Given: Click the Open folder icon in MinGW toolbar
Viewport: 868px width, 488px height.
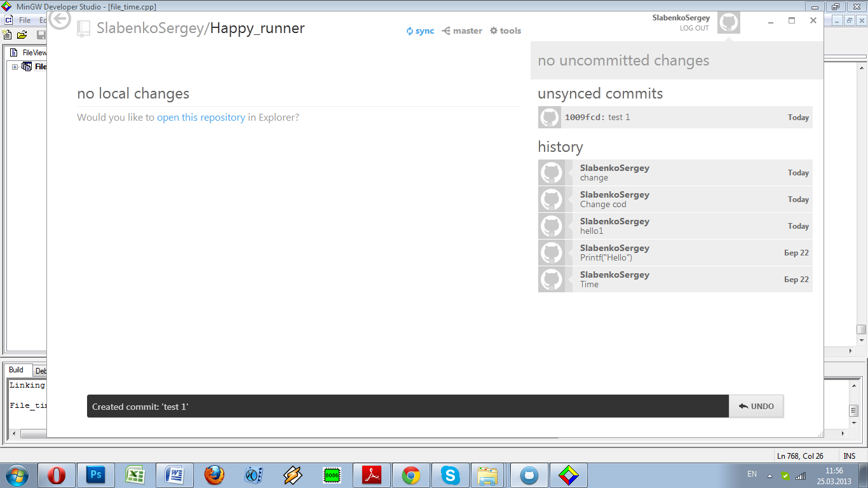Looking at the screenshot, I should click(x=23, y=35).
